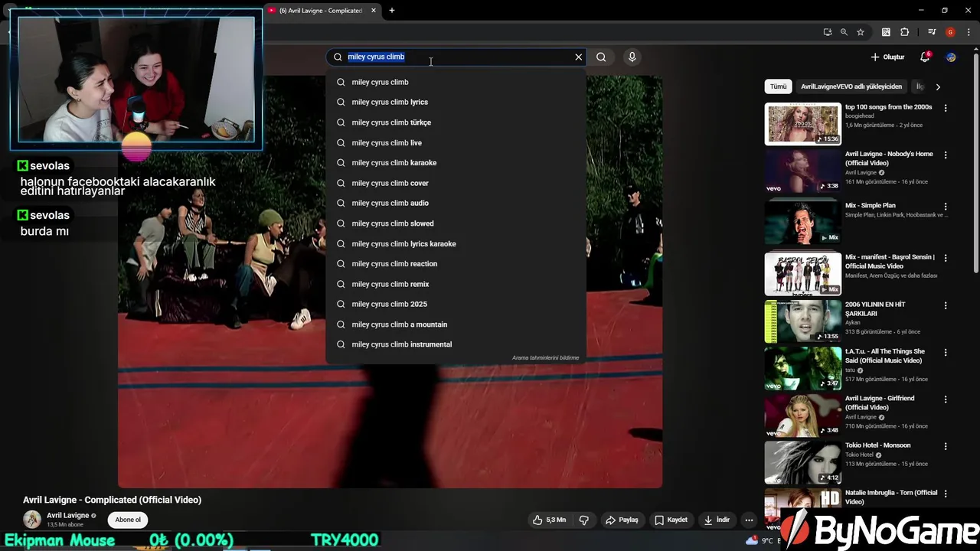The image size is (980, 551).
Task: Select the AvrilLavigneVEVO adlı yükleyiciden chip
Action: point(851,86)
